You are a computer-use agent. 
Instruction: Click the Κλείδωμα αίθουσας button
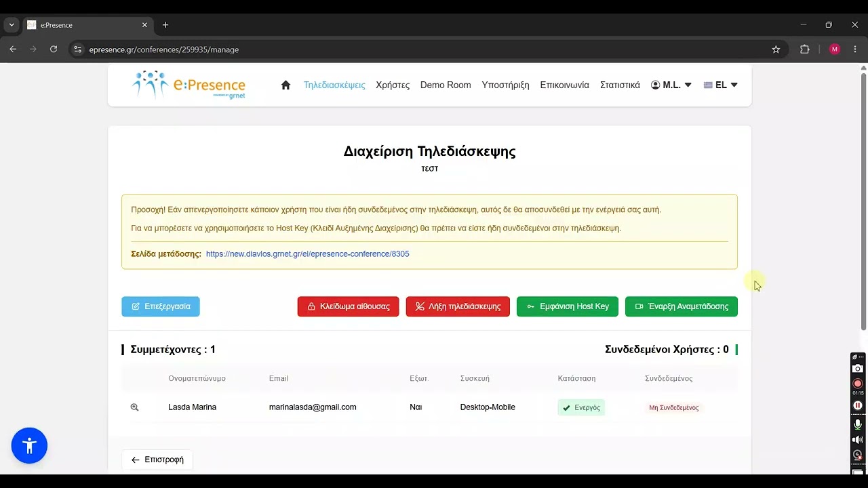349,306
